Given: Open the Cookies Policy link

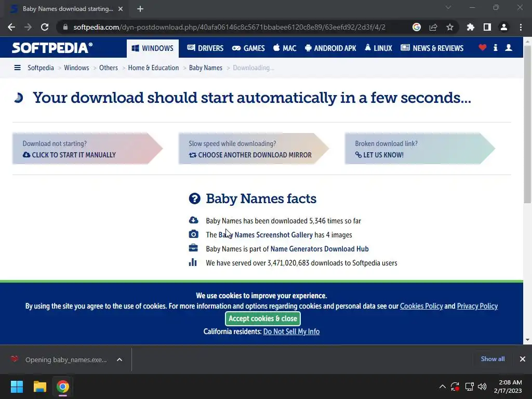Looking at the screenshot, I should pyautogui.click(x=421, y=306).
